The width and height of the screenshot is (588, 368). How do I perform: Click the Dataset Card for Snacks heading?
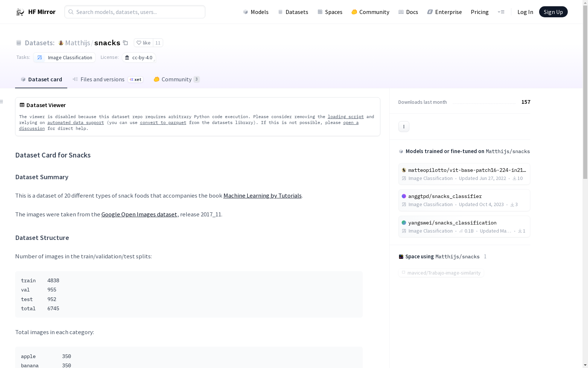click(x=53, y=155)
